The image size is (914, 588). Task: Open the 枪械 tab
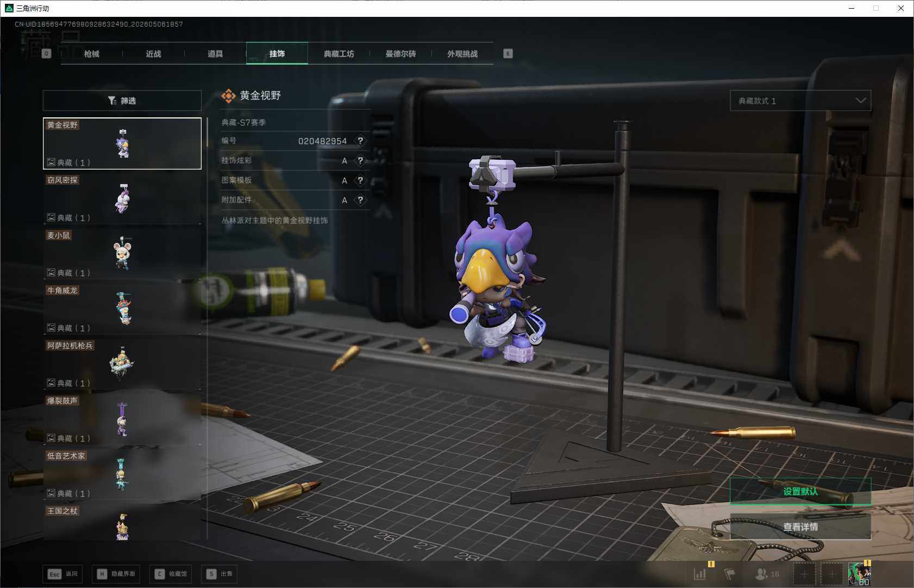click(x=91, y=54)
